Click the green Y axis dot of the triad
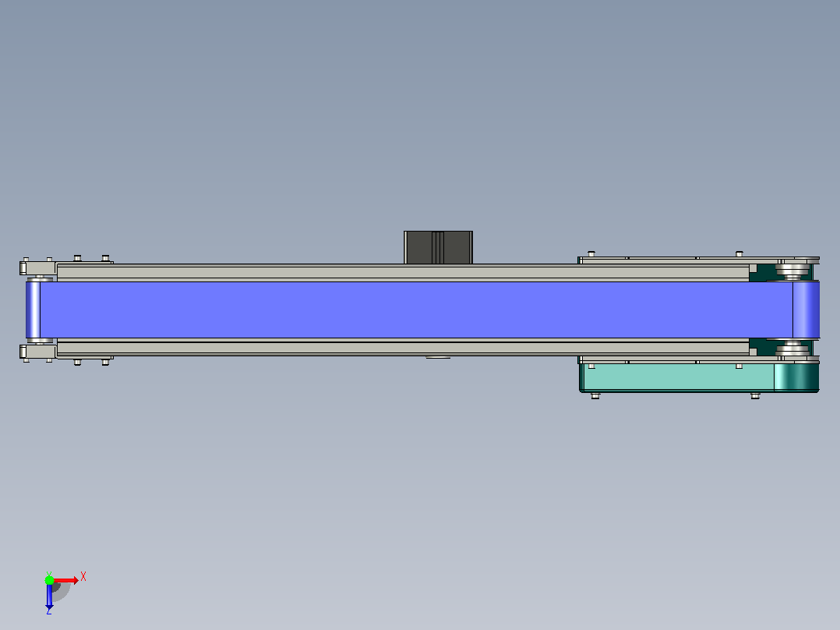 point(49,580)
